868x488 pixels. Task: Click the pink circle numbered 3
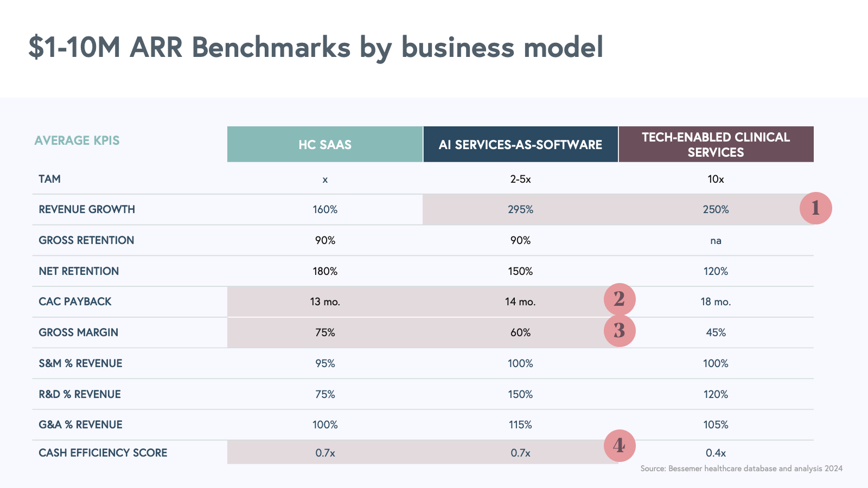(620, 331)
